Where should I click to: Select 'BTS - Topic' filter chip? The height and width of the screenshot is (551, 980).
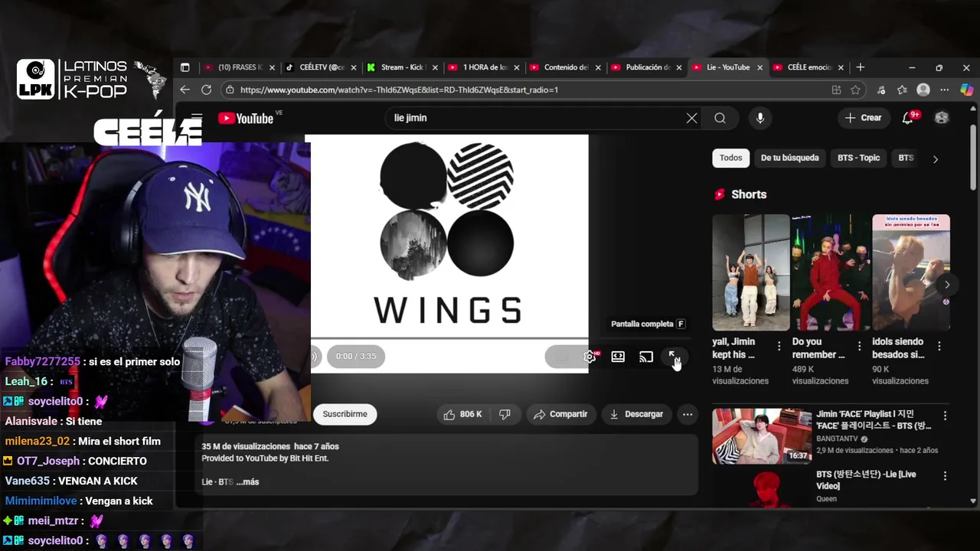pos(858,158)
